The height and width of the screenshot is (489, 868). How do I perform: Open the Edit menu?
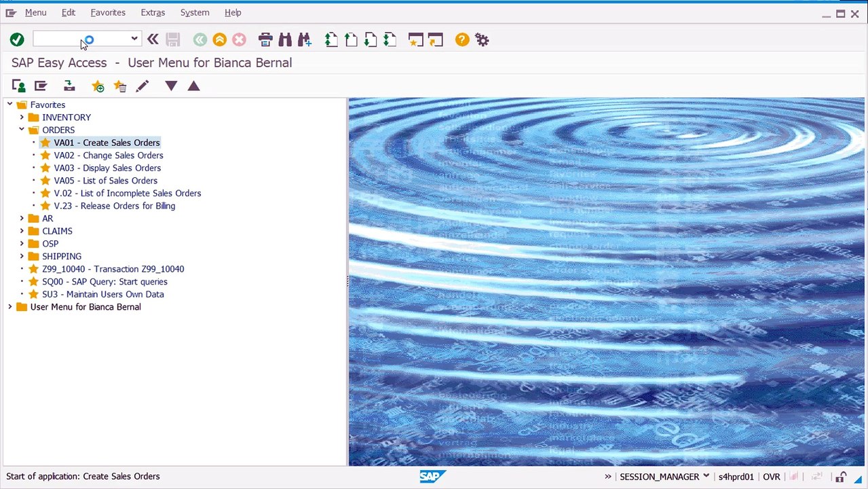tap(69, 13)
